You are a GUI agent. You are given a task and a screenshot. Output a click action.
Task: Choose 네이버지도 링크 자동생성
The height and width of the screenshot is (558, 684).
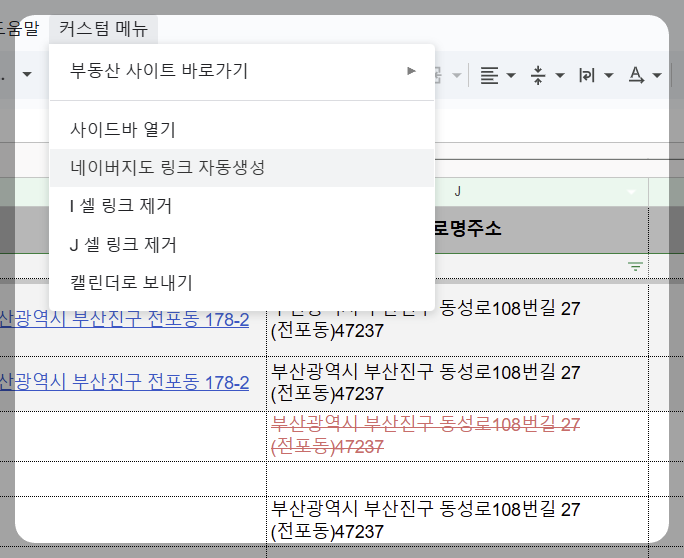click(242, 168)
